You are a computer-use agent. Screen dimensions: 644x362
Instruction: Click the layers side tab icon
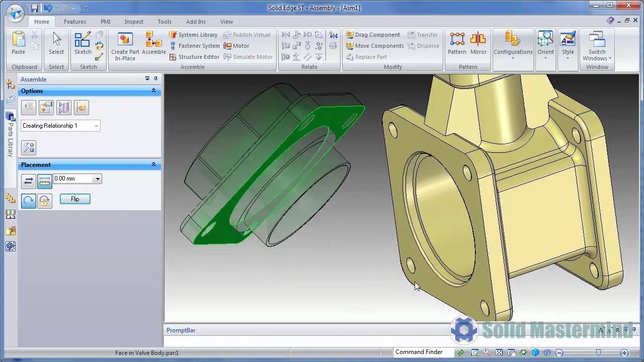[x=10, y=100]
